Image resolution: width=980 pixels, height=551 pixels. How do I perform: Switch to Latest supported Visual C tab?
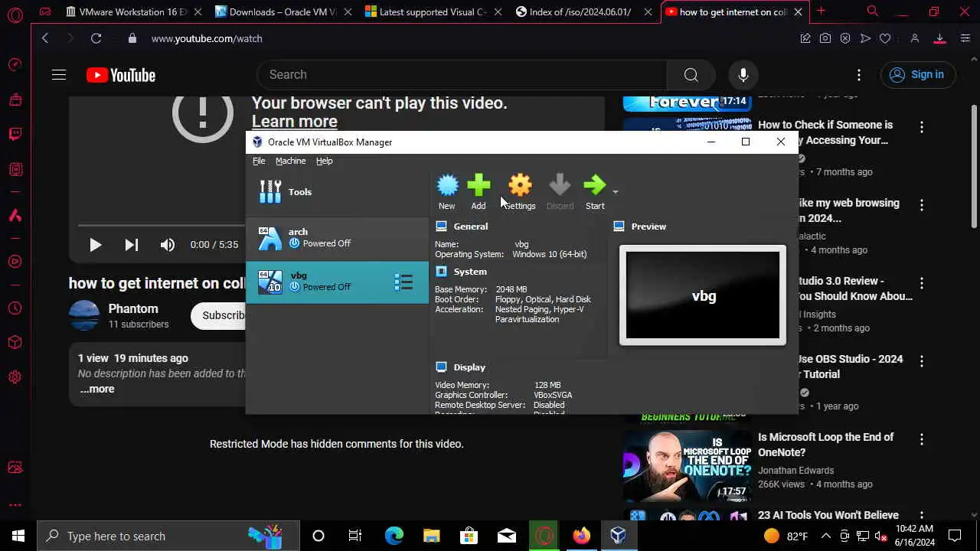pyautogui.click(x=433, y=11)
